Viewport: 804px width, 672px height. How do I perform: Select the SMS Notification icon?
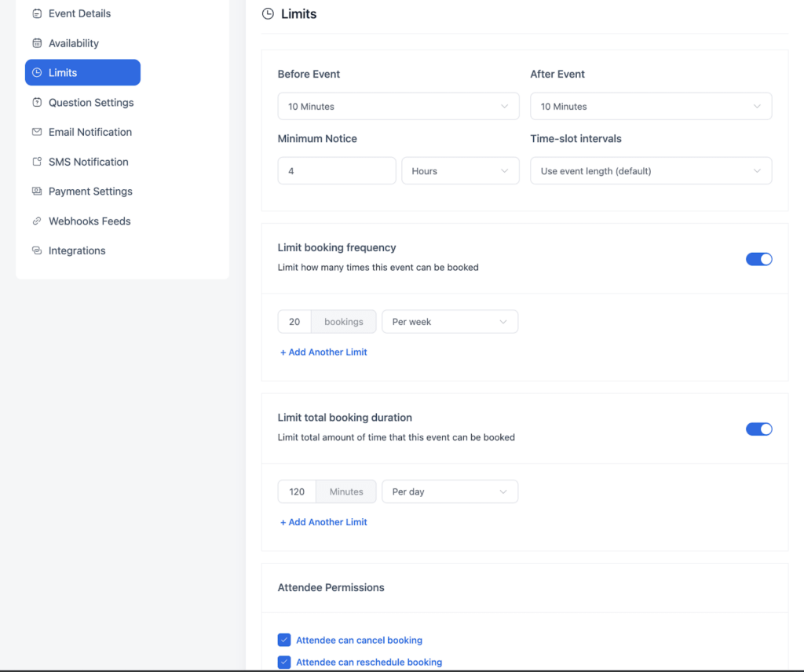coord(37,162)
